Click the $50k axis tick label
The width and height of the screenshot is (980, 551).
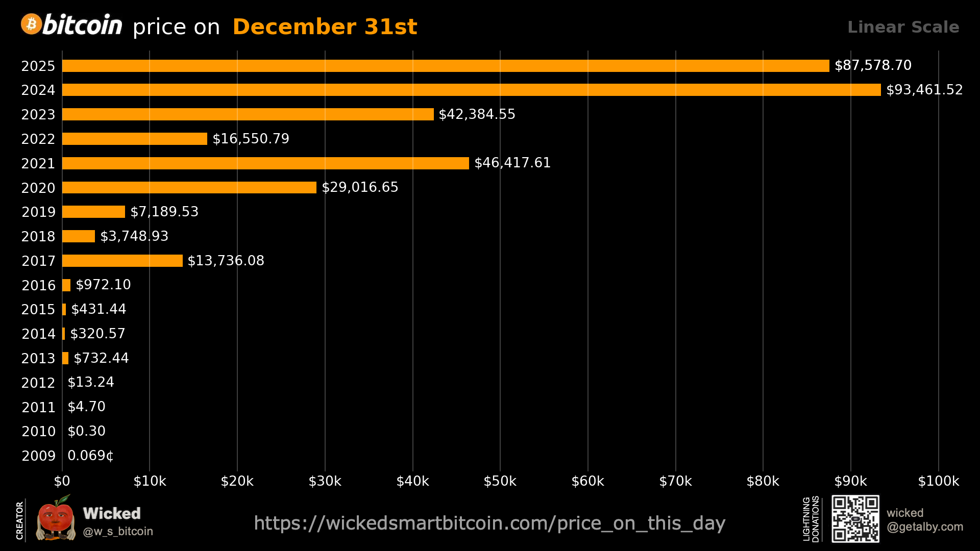point(500,481)
